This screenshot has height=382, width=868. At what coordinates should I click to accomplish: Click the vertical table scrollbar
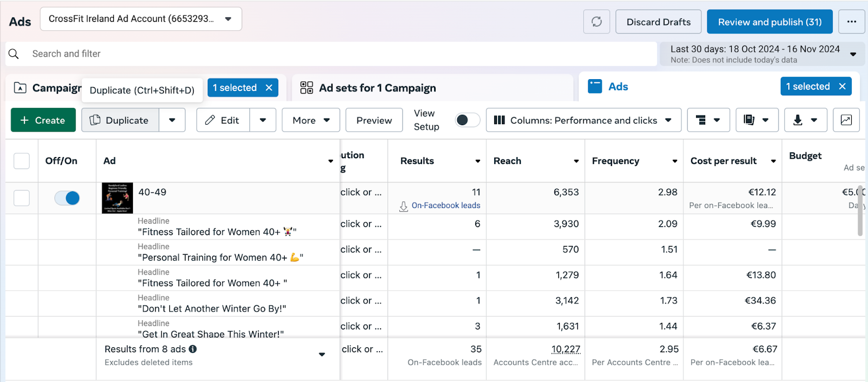coord(860,211)
